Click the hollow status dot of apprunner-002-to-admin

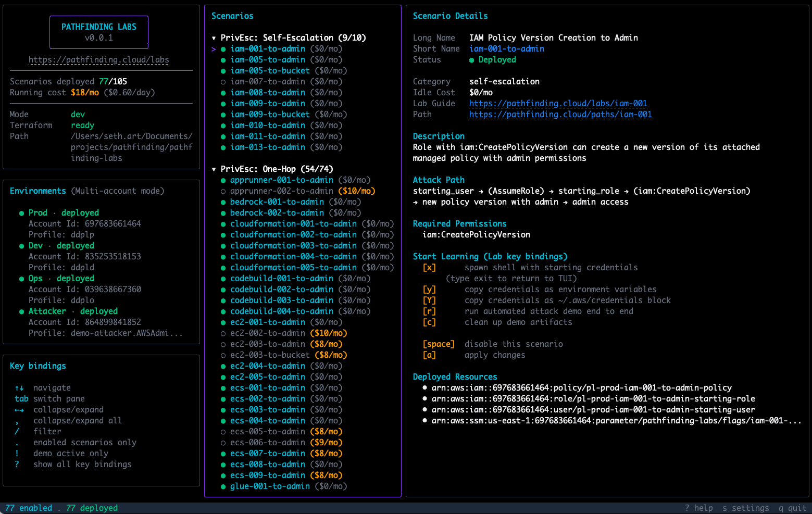coord(223,191)
